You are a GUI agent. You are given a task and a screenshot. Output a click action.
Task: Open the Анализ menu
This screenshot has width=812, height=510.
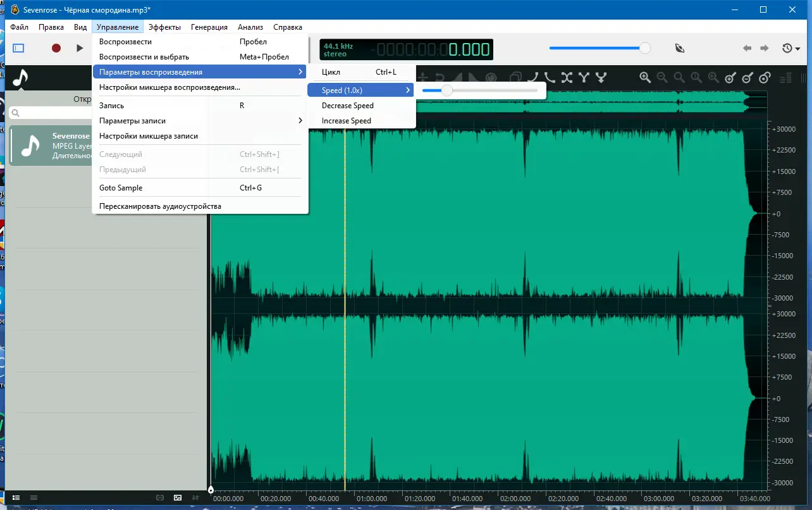coord(250,27)
